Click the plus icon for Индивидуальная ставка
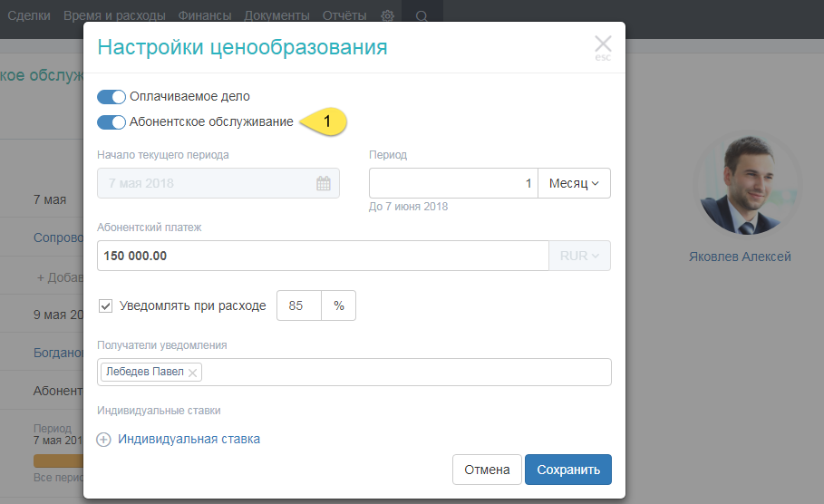824x504 pixels. click(x=104, y=440)
